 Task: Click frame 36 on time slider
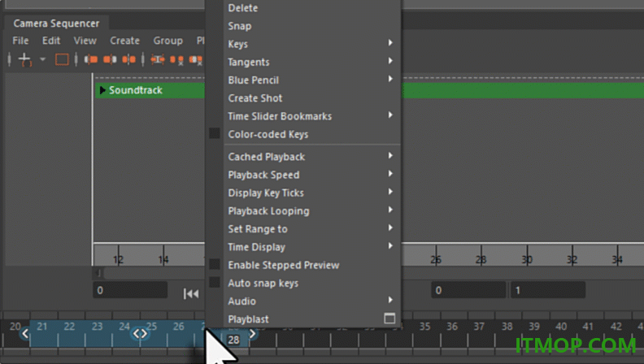coord(452,327)
